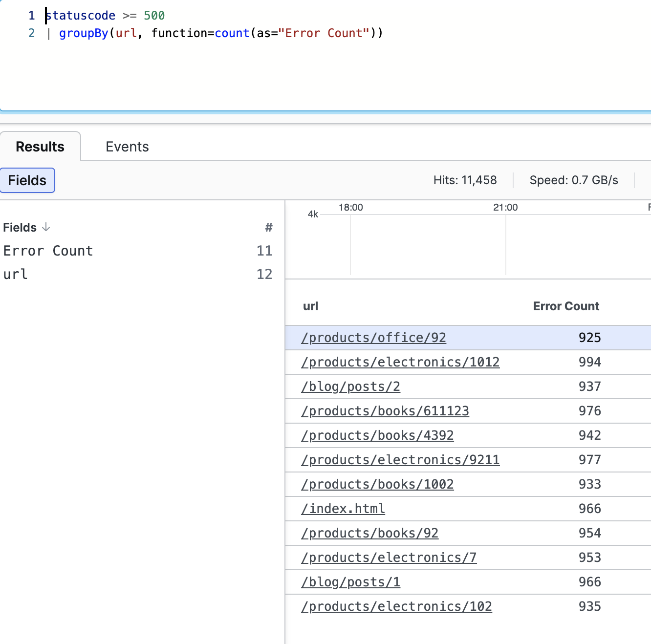
Task: Toggle the Fields sort direction arrow
Action: [45, 227]
